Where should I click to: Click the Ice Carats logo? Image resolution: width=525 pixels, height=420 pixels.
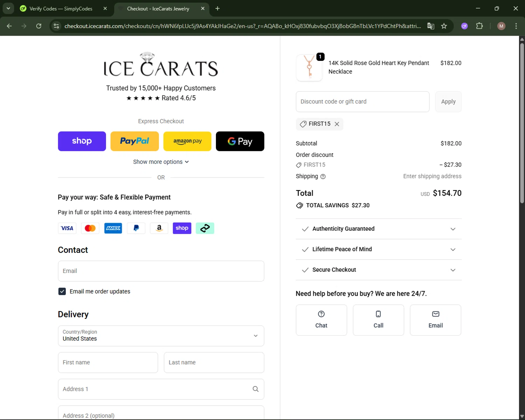pos(161,64)
